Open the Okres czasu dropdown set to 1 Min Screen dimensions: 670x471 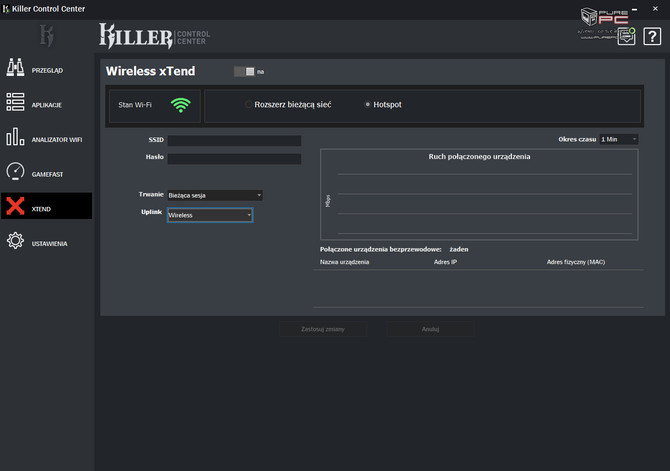[x=619, y=139]
